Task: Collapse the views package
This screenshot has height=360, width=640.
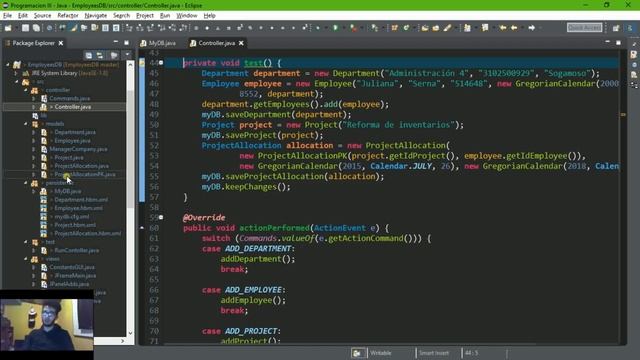Action: [25, 259]
